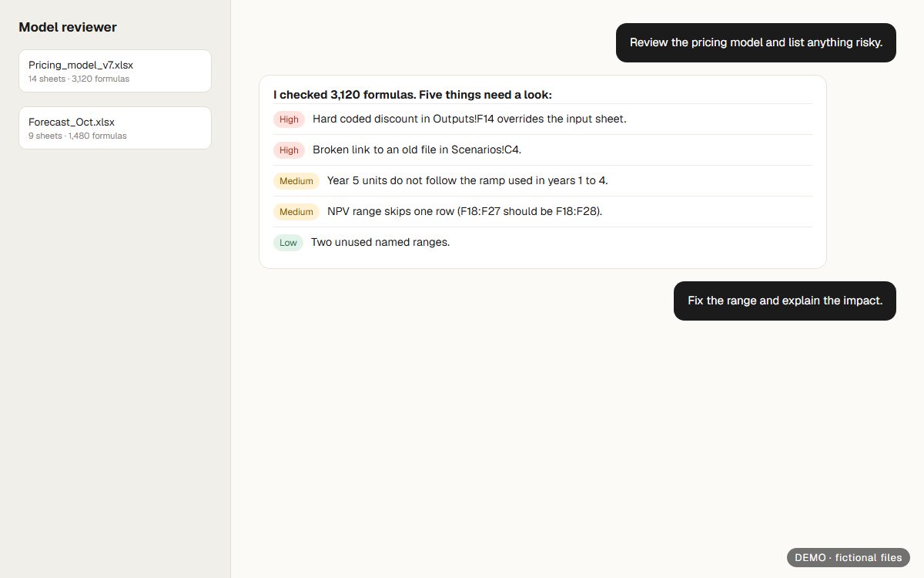Click the 'I checked 3,120 formulas' summary line
The height and width of the screenshot is (578, 924).
click(x=413, y=95)
